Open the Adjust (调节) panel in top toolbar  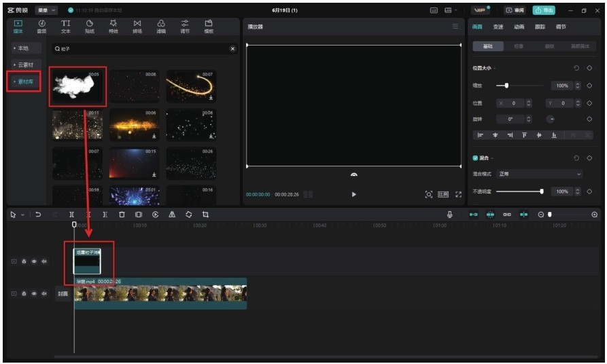pyautogui.click(x=185, y=26)
